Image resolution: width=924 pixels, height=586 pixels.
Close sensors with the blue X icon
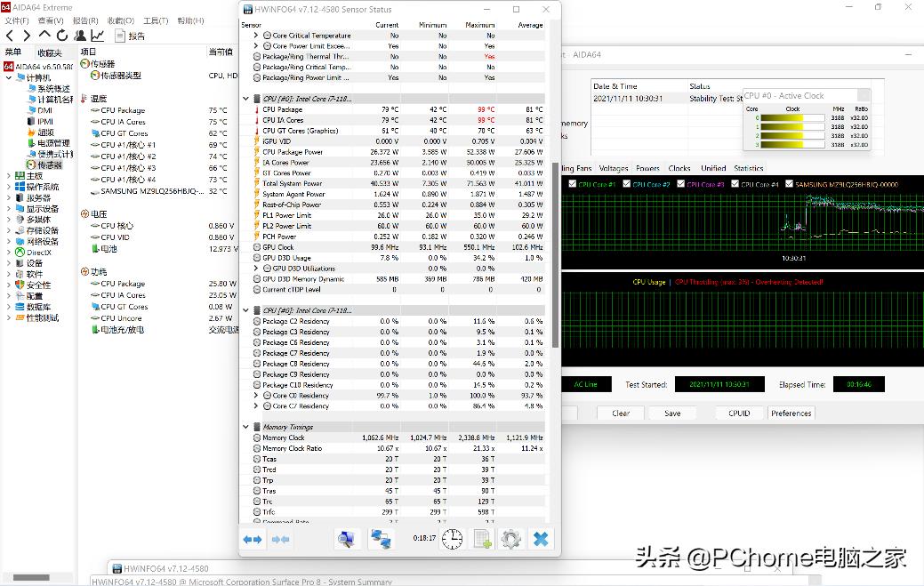coord(540,539)
